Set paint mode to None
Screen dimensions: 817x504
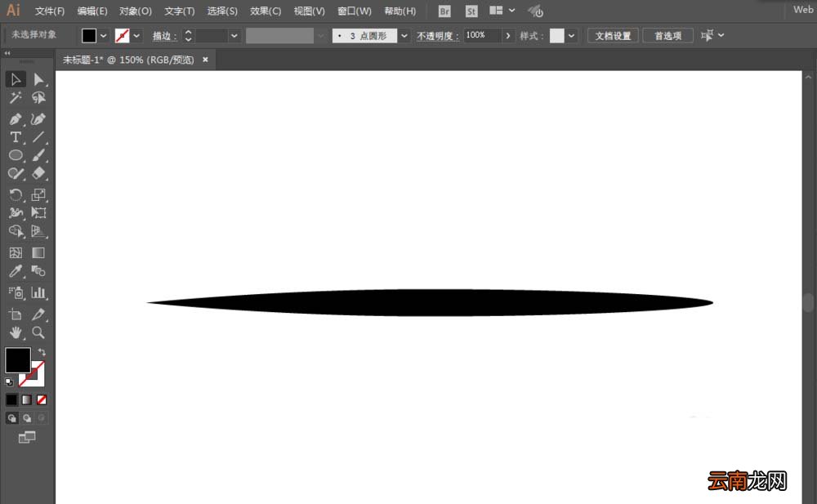tap(42, 399)
